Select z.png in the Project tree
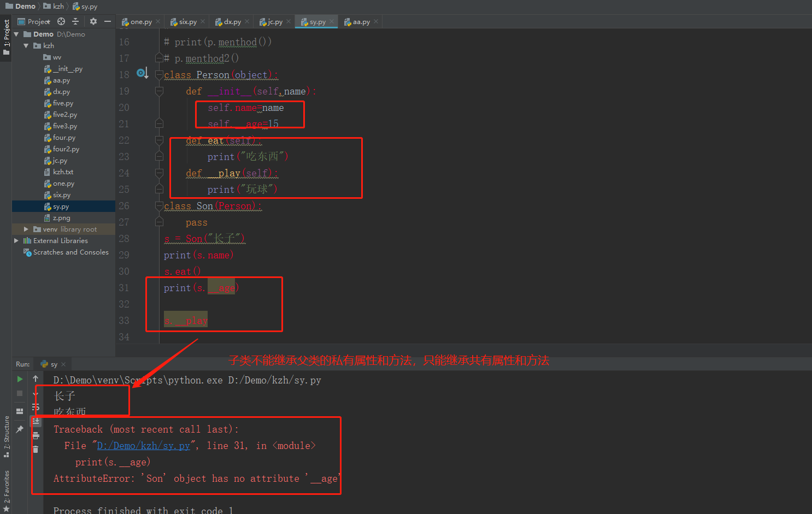Image resolution: width=812 pixels, height=514 pixels. (x=63, y=217)
